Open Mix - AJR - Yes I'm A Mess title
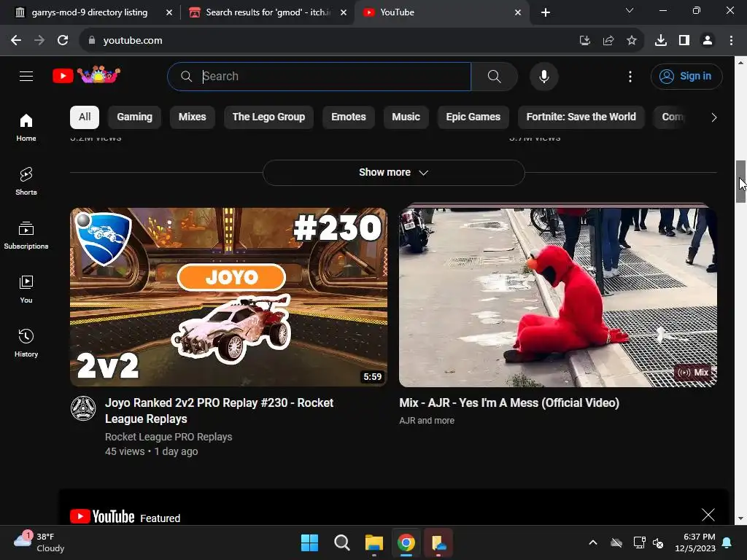The image size is (747, 560). (509, 402)
